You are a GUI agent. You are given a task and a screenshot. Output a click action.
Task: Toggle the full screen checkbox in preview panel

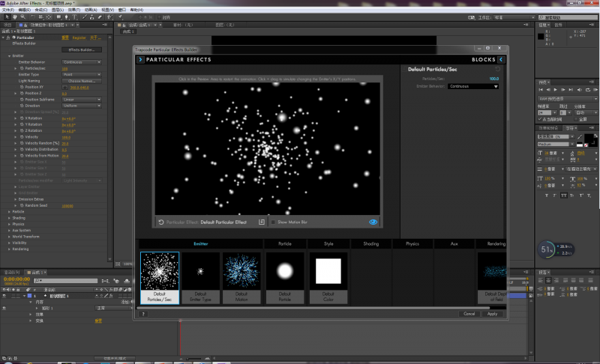[x=576, y=119]
